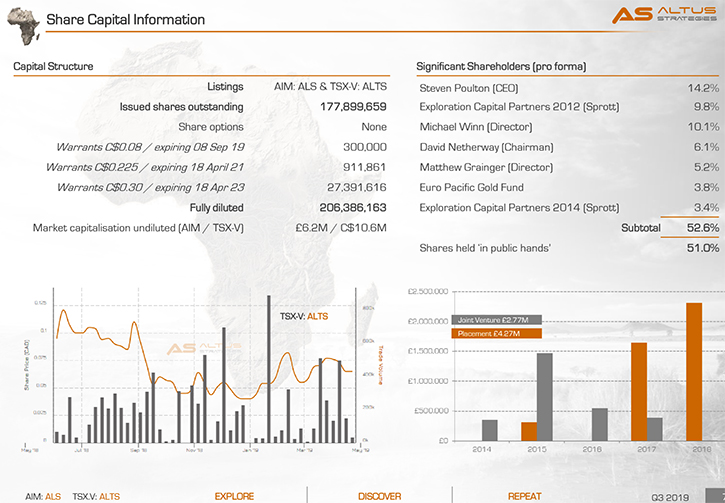Screen dimensions: 725x503
Task: Click the 'Placement £4.27M' legend swatch
Action: [x=497, y=333]
